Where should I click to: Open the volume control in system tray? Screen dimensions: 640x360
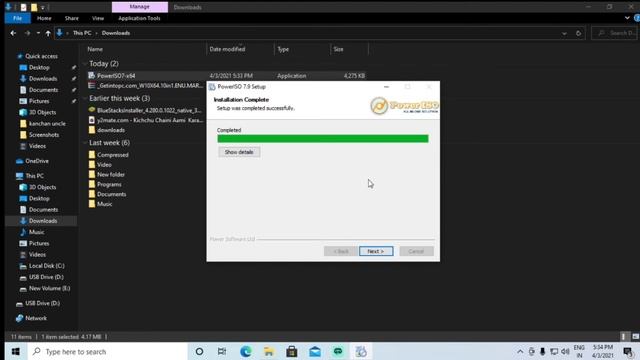565,351
